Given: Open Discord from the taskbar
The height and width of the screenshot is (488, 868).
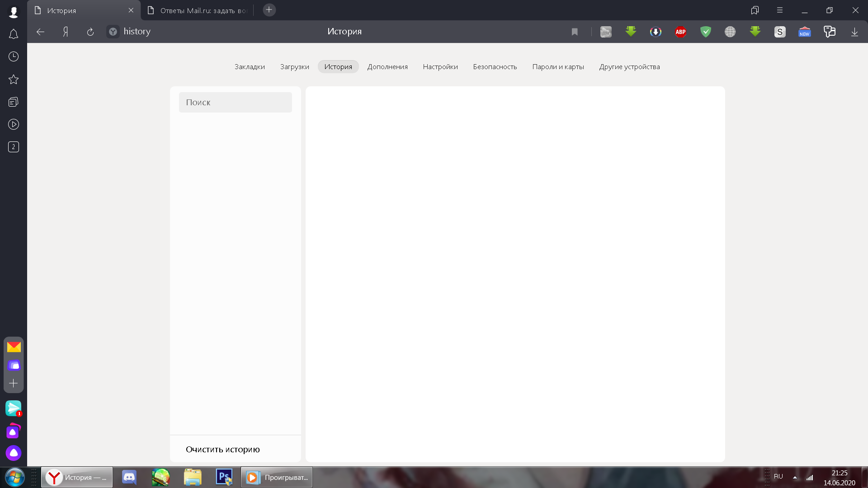Looking at the screenshot, I should click(x=129, y=477).
